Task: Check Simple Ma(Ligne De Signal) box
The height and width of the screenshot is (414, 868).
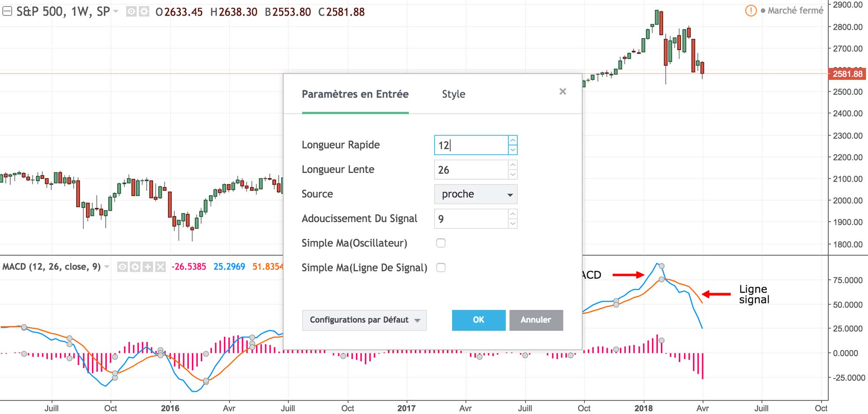Action: [x=441, y=268]
